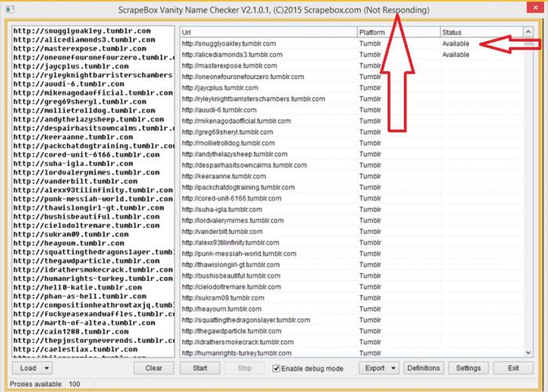Screen dimensions: 548x392
Task: Select idrathersmokecrack.tumblr.com in results table
Action: pos(238,343)
